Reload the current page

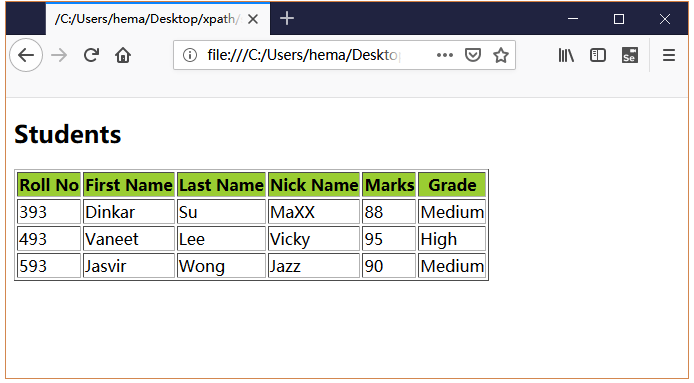(91, 55)
